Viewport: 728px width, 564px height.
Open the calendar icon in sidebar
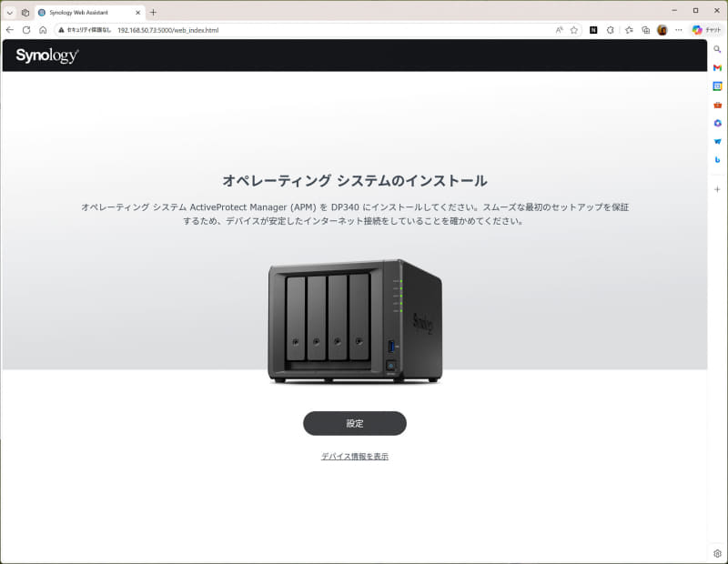click(717, 86)
